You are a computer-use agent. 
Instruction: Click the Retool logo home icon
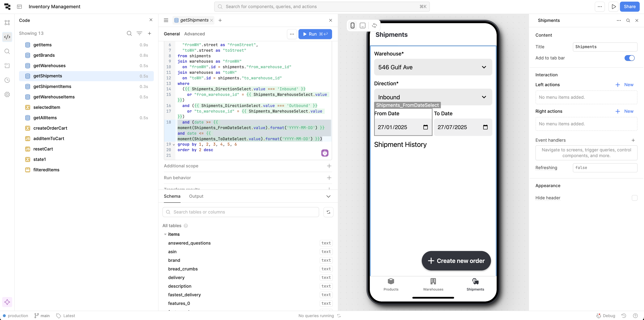coord(8,7)
